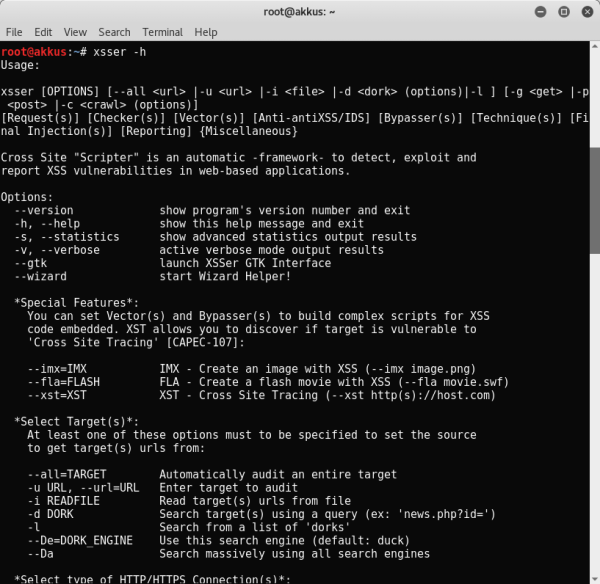Click the 'root@akkus' prompt text

tap(34, 52)
